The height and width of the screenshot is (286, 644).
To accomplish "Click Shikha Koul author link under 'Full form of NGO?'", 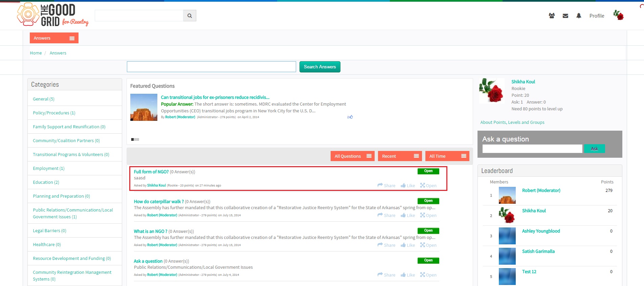I will coord(156,185).
